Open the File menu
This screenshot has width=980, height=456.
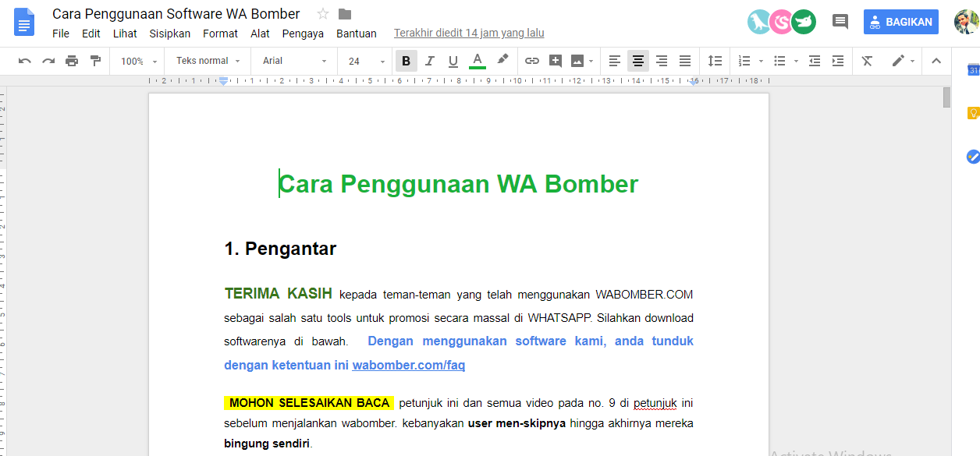click(x=61, y=34)
